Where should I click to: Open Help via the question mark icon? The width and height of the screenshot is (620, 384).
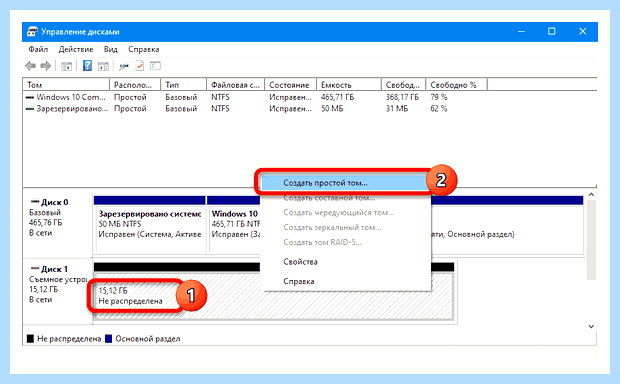pyautogui.click(x=87, y=66)
